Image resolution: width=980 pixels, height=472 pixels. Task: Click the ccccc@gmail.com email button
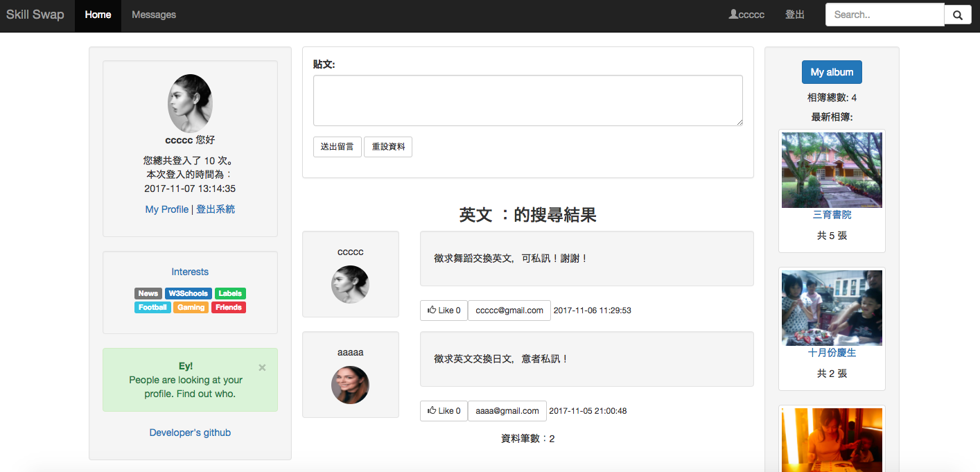pos(509,311)
